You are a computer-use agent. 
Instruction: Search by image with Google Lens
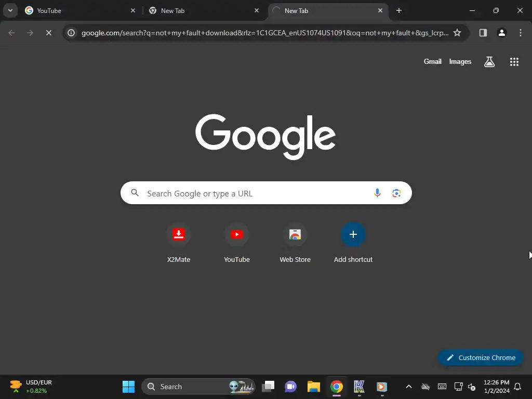pyautogui.click(x=396, y=193)
